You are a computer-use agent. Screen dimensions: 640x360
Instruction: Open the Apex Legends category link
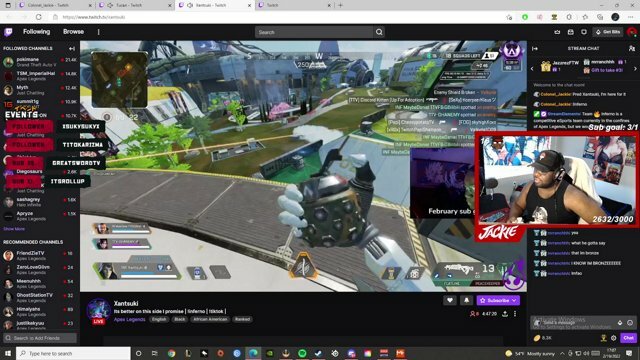pos(129,319)
